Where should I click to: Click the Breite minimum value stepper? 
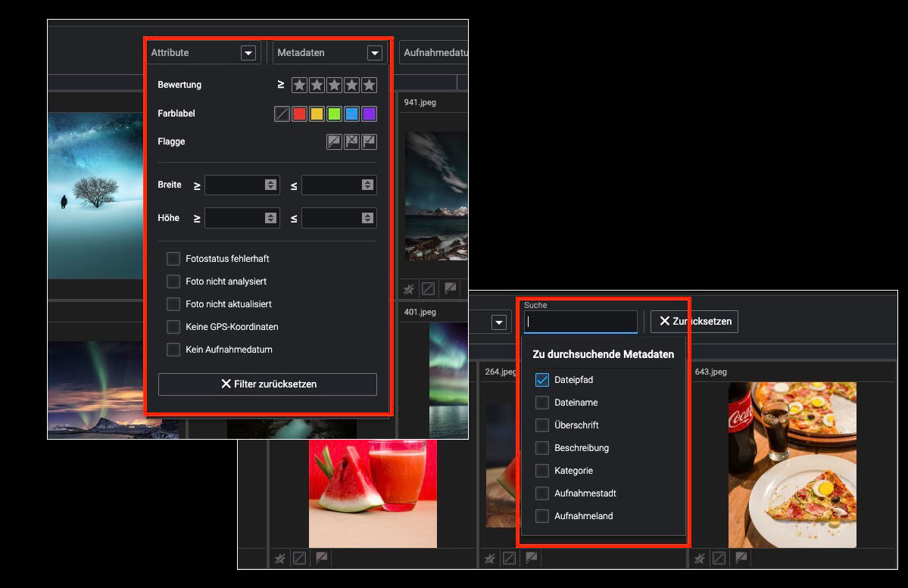270,185
